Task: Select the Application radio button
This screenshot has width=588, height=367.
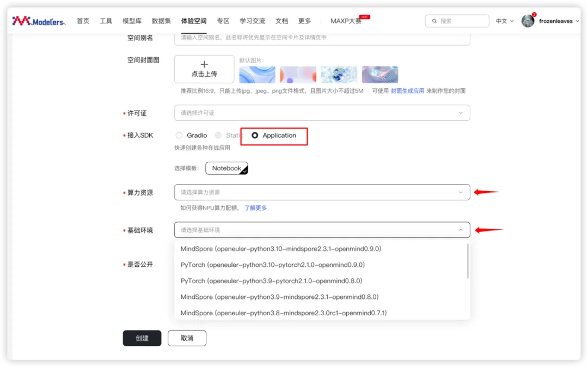Action: tap(255, 136)
